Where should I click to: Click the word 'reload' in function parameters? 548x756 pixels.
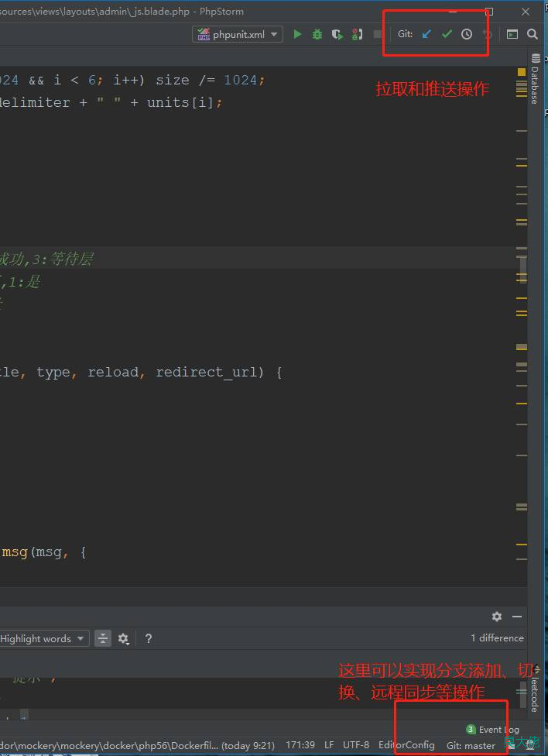coord(113,373)
